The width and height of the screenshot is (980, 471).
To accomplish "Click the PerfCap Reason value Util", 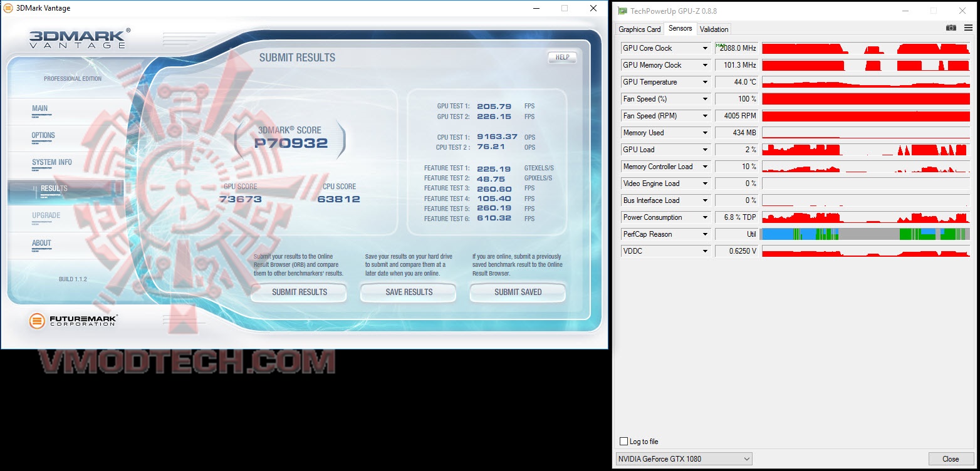I will click(736, 234).
